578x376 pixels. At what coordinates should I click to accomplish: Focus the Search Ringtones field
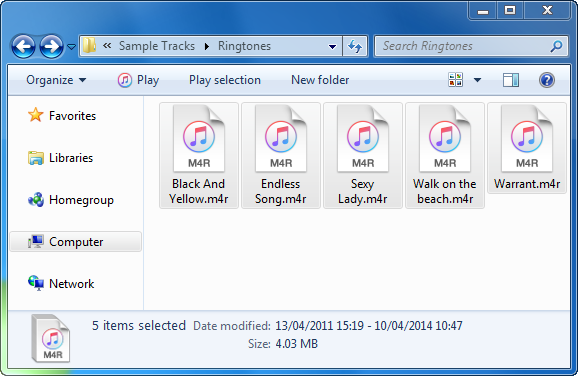471,46
